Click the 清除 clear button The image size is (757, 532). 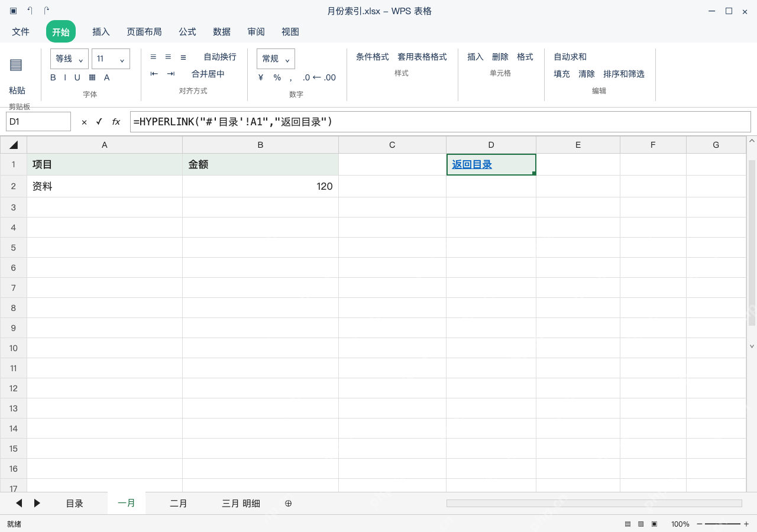tap(587, 74)
